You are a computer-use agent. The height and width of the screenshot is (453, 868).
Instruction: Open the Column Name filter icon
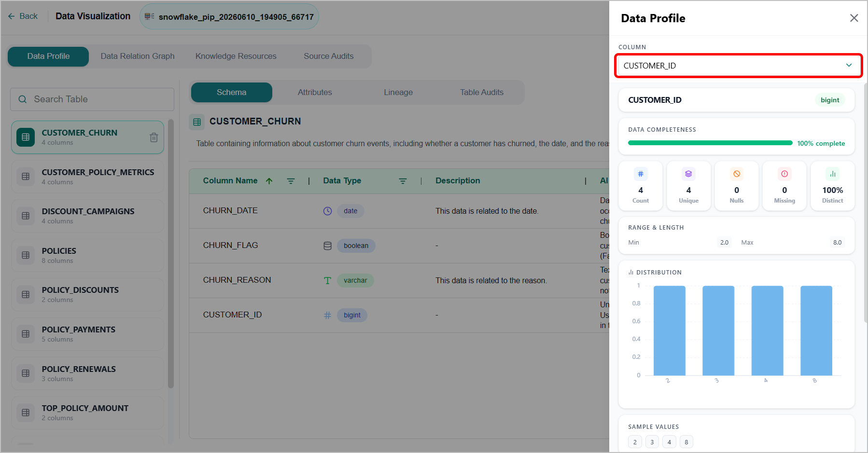pos(291,181)
